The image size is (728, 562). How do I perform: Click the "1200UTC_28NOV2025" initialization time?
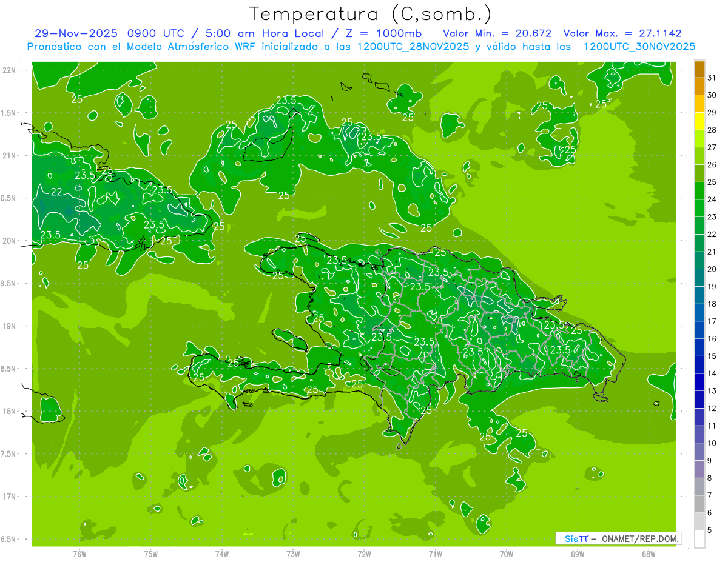pyautogui.click(x=413, y=47)
